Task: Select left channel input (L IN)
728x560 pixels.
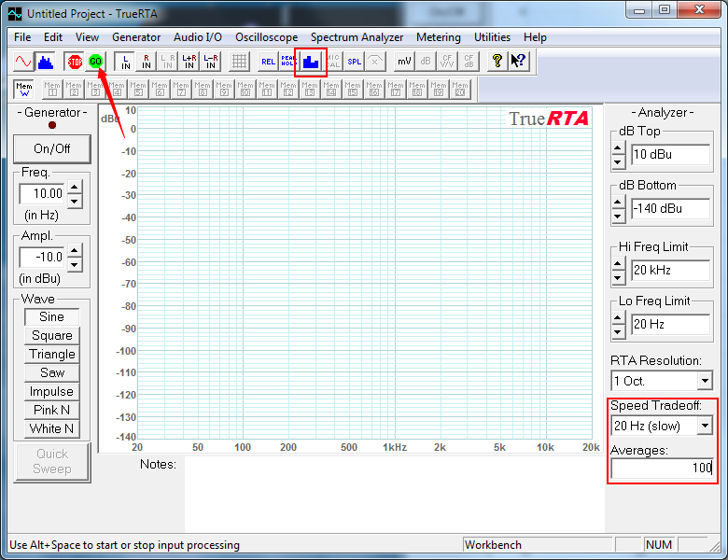Action: pyautogui.click(x=125, y=62)
